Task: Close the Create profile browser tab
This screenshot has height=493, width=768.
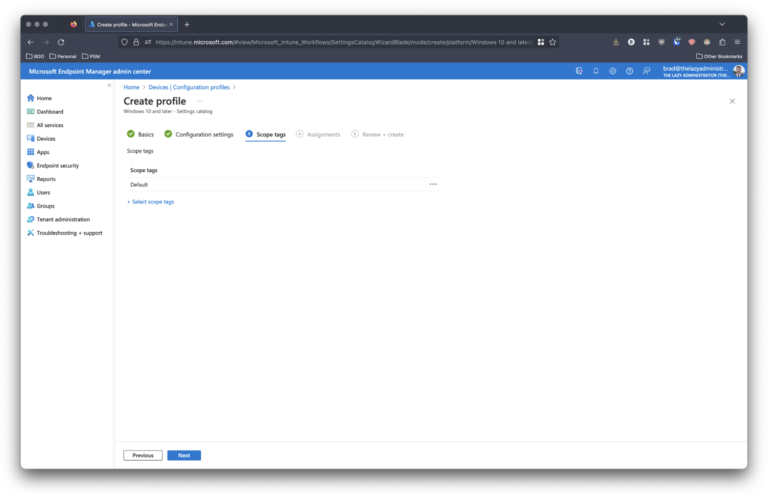Action: (x=171, y=24)
